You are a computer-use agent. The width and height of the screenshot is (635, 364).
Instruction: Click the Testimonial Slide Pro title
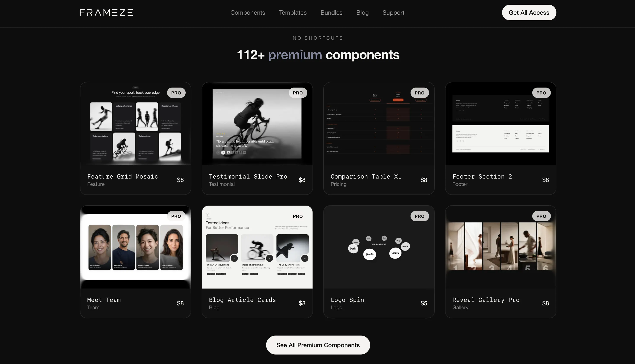click(248, 176)
